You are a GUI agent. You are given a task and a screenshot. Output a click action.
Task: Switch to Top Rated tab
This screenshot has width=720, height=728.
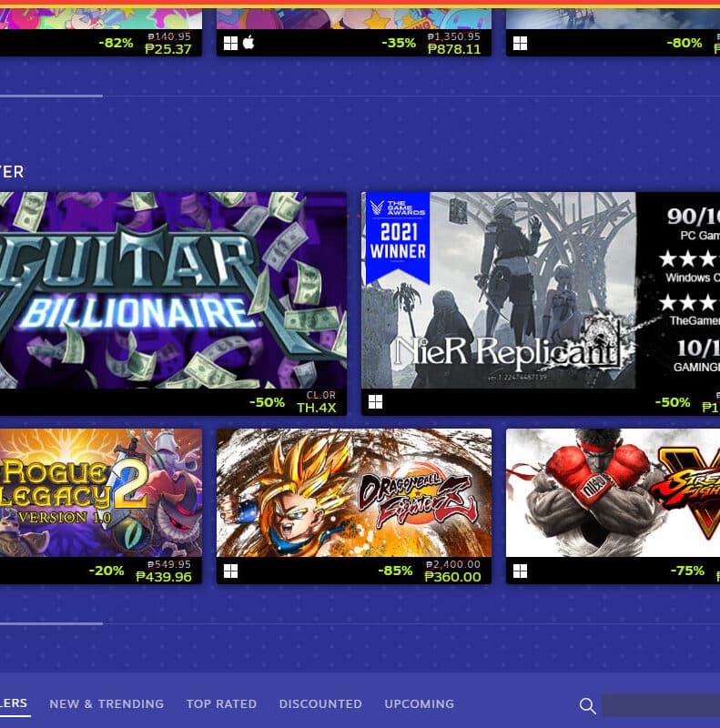click(x=221, y=703)
